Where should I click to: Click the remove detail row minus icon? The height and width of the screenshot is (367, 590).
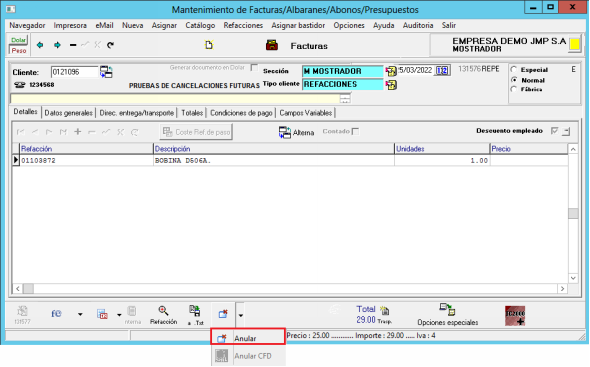pyautogui.click(x=91, y=132)
